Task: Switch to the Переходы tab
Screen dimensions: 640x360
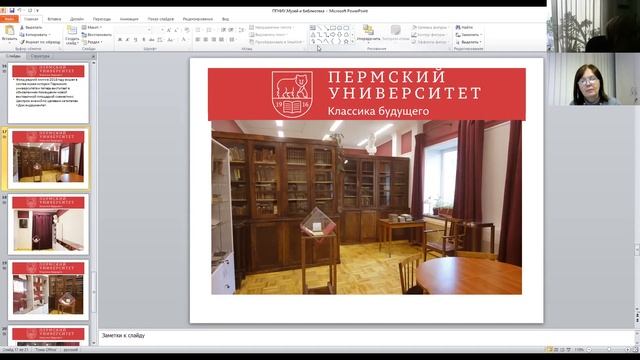Action: [x=102, y=19]
